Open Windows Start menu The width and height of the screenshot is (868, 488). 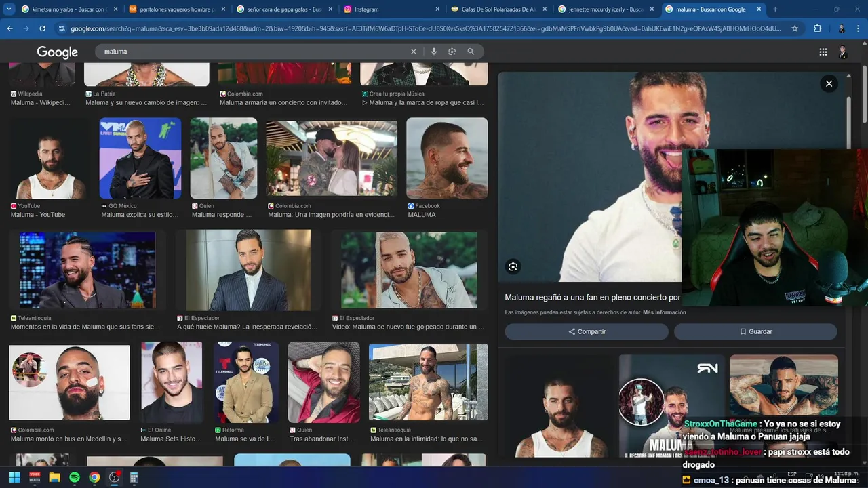[x=14, y=477]
